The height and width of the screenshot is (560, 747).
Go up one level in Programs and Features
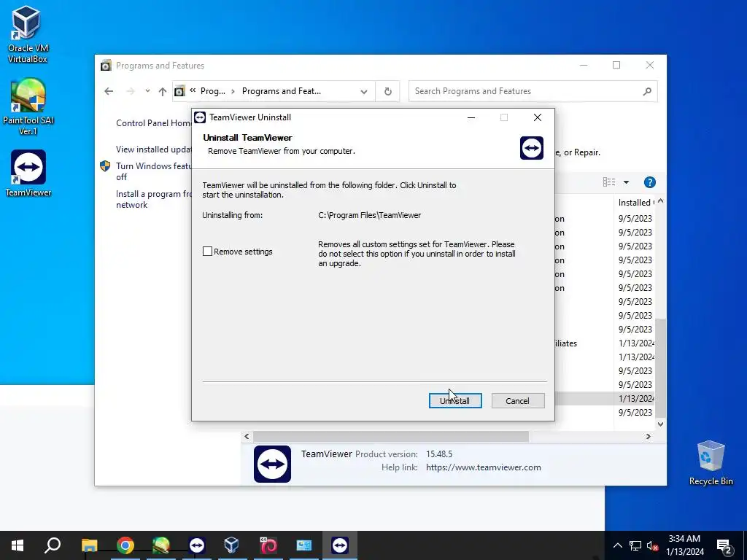coord(163,91)
